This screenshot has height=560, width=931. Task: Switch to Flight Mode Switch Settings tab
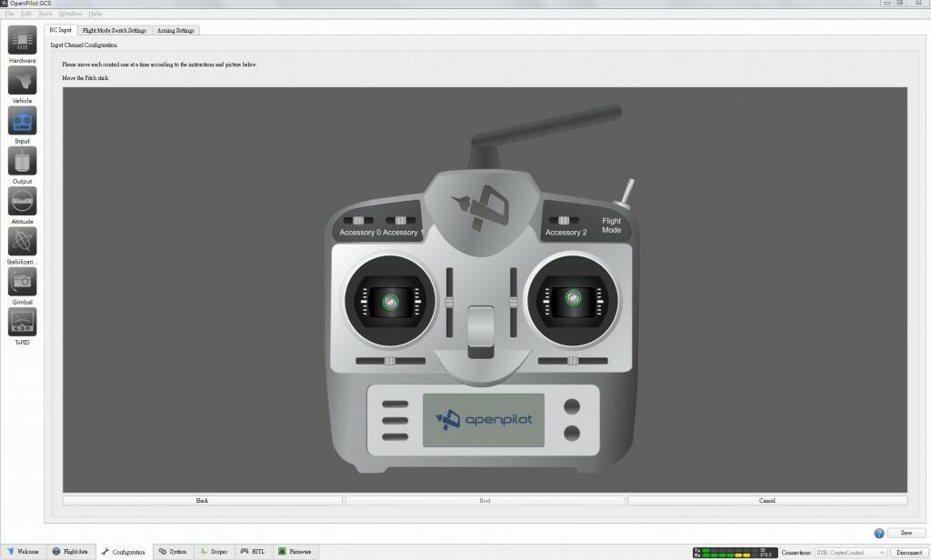click(x=114, y=30)
